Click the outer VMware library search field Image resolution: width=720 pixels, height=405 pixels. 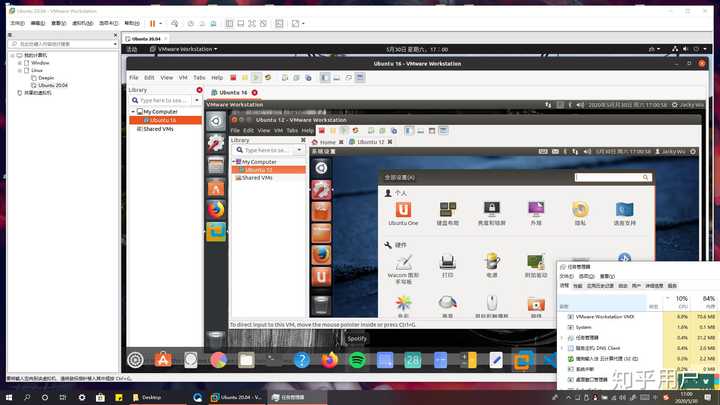click(60, 44)
